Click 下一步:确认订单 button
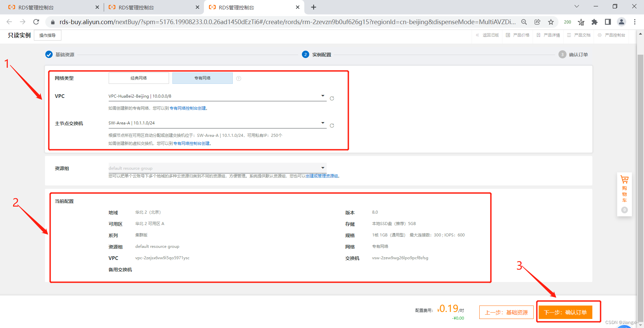 566,312
